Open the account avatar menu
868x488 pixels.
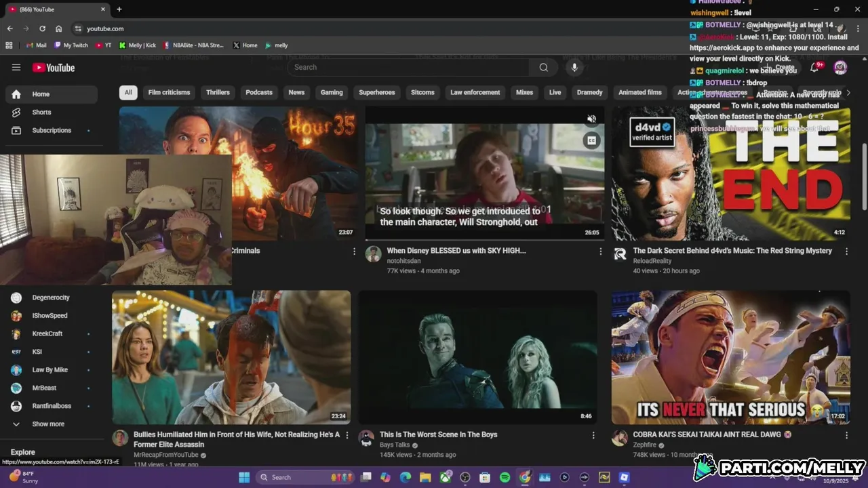click(x=840, y=67)
